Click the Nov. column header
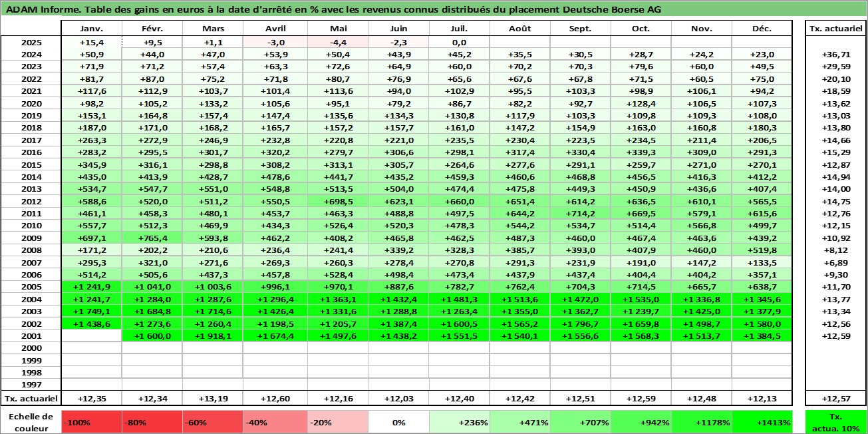Screen dimensions: 868x434 [x=702, y=29]
